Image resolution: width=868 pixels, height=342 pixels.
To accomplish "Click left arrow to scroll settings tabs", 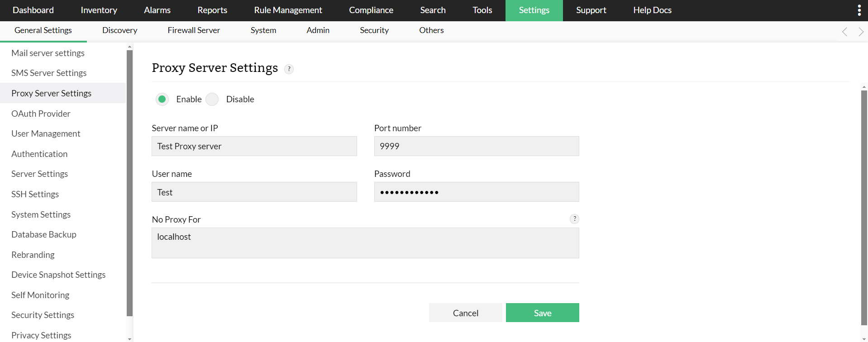I will [x=844, y=32].
